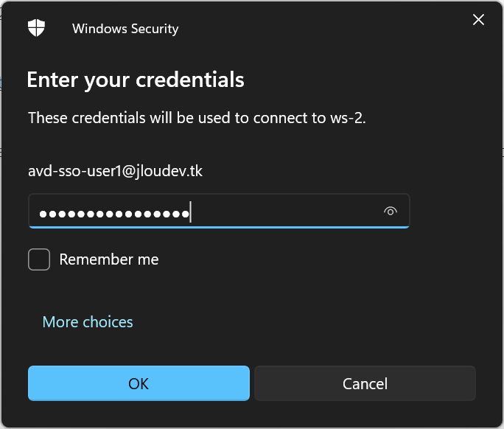Click the masked password dots
This screenshot has height=429, width=504.
[114, 214]
